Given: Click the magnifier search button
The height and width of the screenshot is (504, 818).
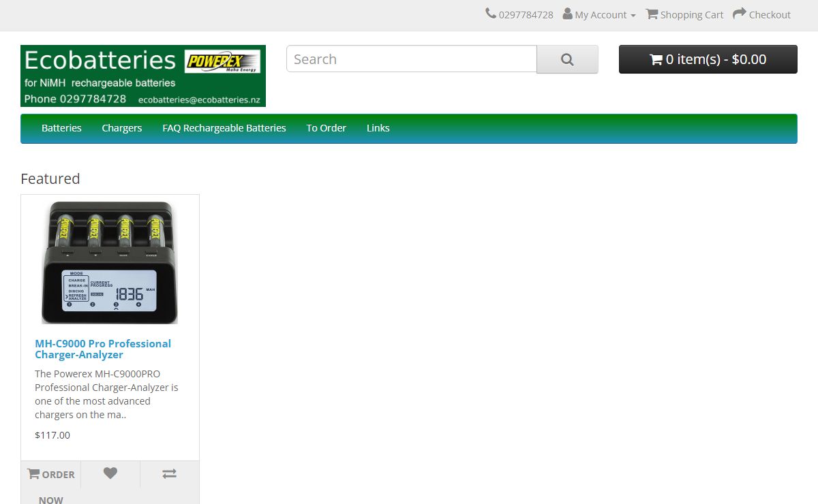Looking at the screenshot, I should coord(567,59).
